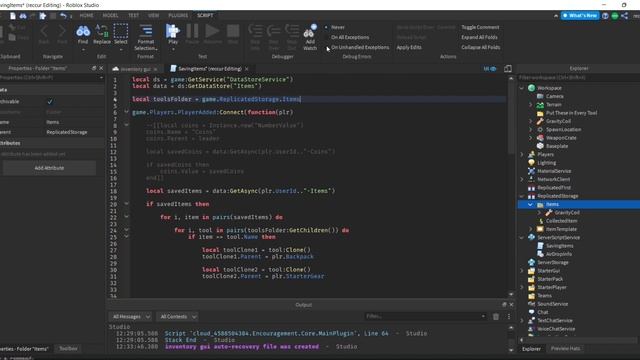
Task: Click the What's New button
Action: [x=580, y=16]
